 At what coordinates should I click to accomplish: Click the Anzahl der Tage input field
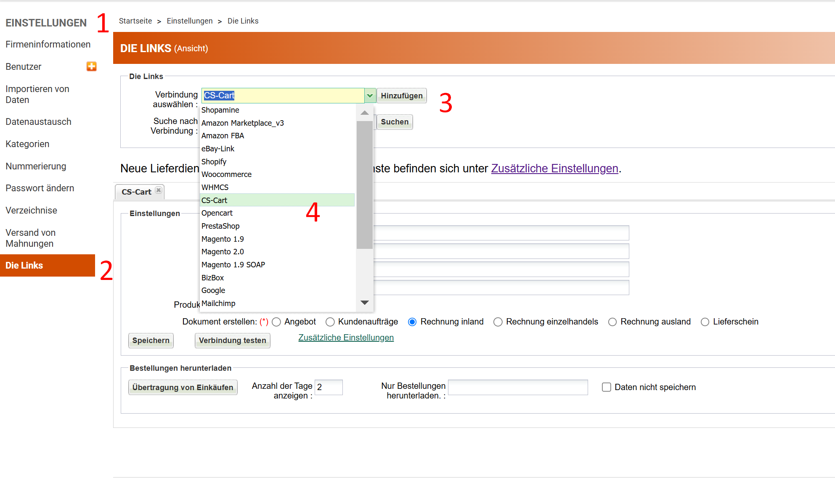tap(329, 387)
